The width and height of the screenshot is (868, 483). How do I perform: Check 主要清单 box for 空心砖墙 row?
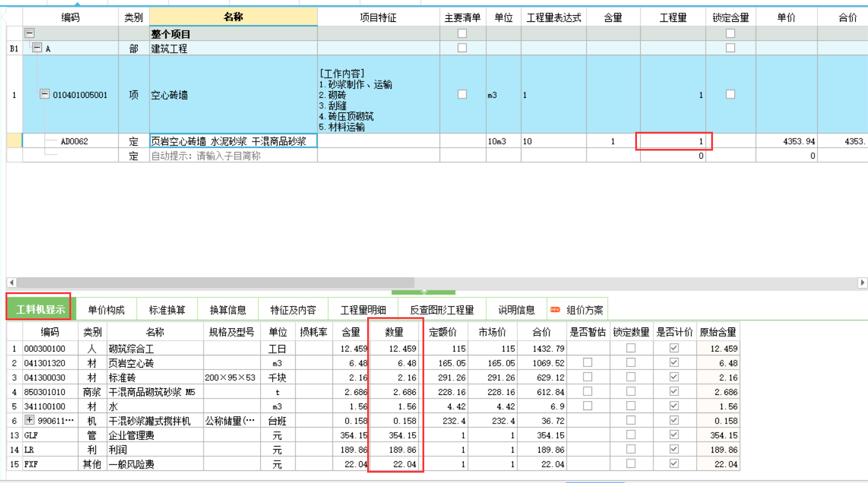pyautogui.click(x=462, y=94)
